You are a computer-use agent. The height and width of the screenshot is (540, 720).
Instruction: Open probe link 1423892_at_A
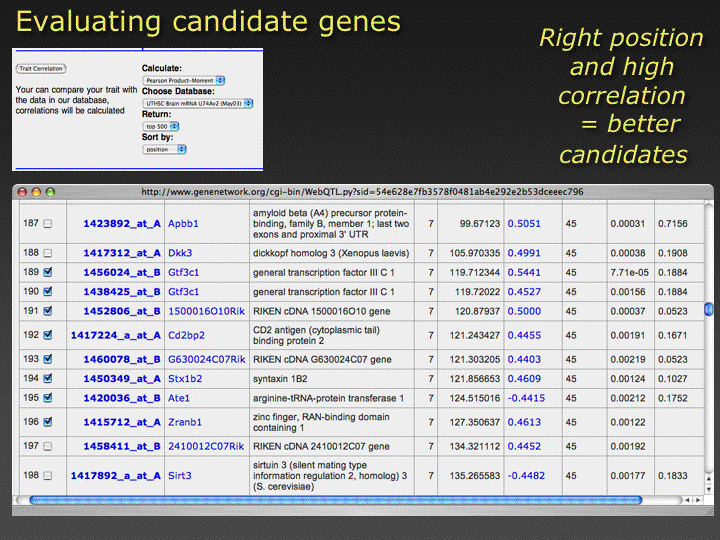pyautogui.click(x=121, y=224)
